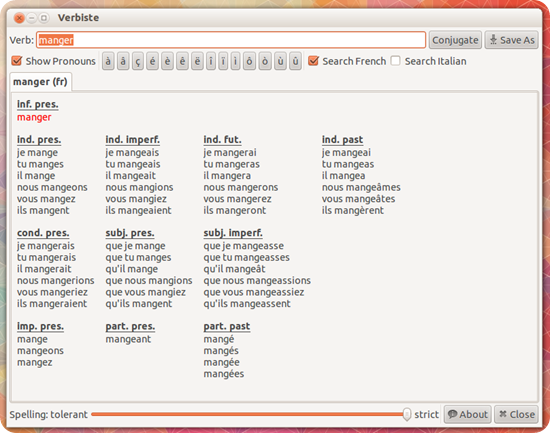Select 'qu'ils mangeassent' conjugation
Image resolution: width=550 pixels, height=433 pixels.
point(247,304)
